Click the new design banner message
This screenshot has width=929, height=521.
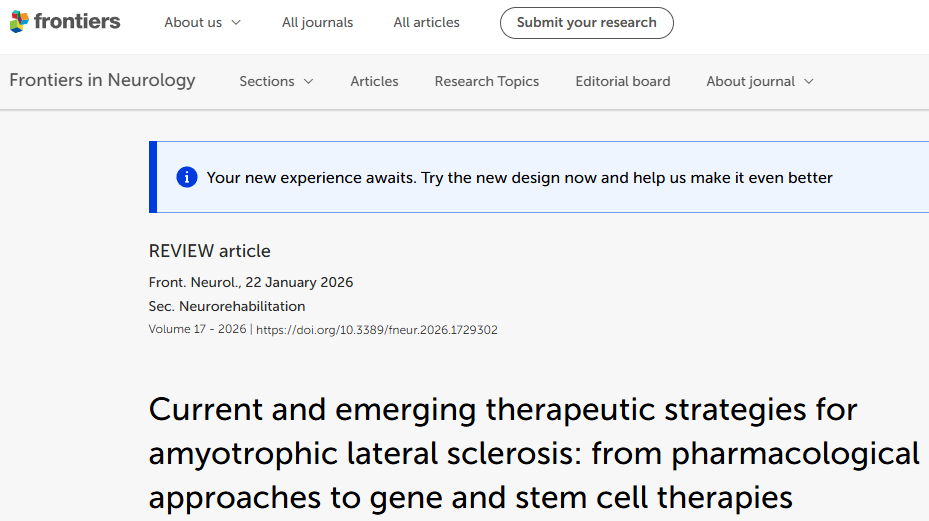coord(519,178)
